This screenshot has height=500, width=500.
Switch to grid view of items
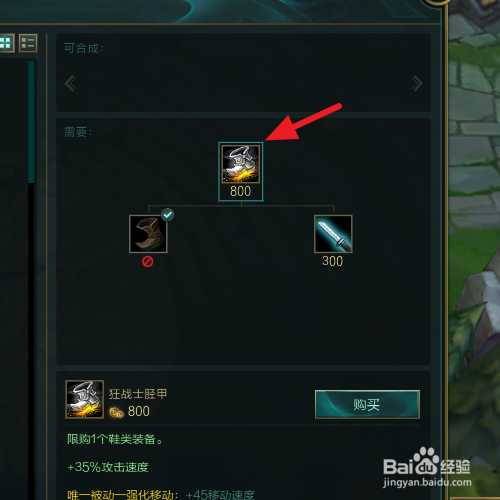[x=6, y=43]
